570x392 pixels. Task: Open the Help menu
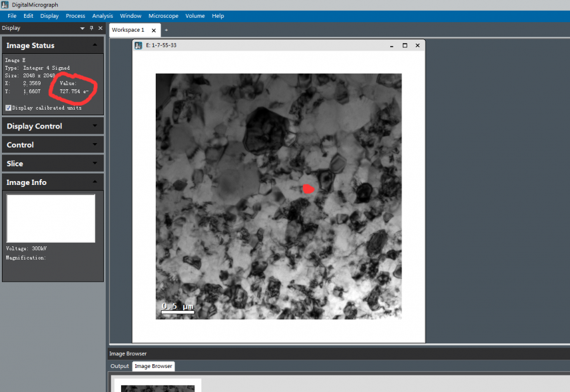(x=218, y=16)
